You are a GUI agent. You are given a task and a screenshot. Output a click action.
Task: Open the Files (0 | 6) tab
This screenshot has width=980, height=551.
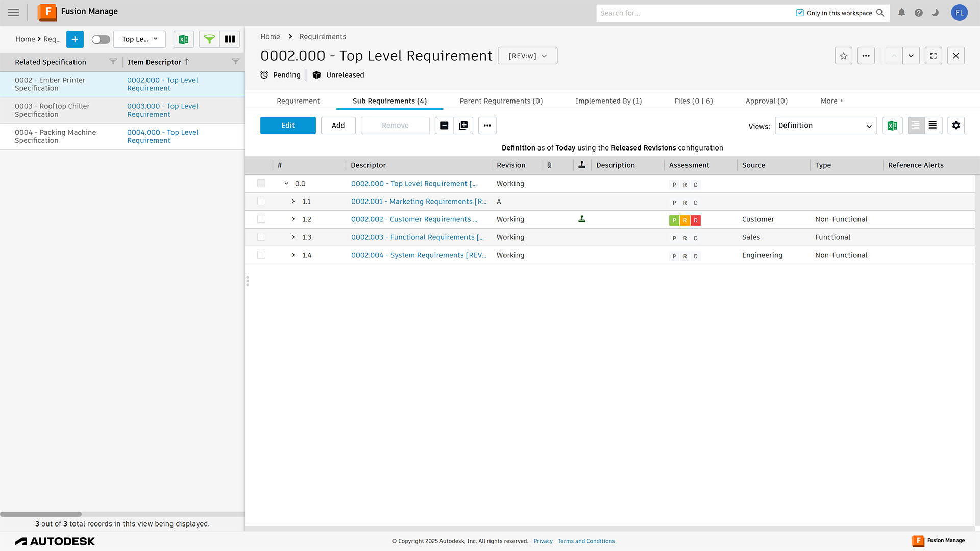point(693,101)
